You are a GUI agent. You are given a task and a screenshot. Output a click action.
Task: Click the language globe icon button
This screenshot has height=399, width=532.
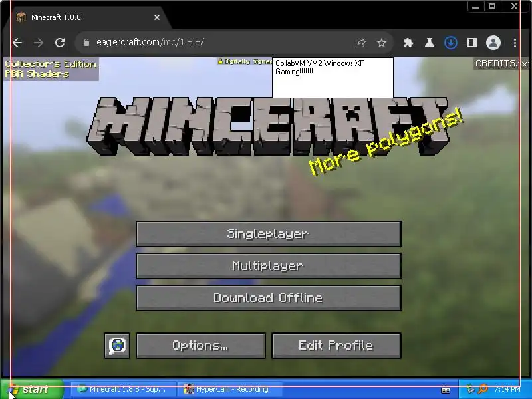pyautogui.click(x=117, y=346)
